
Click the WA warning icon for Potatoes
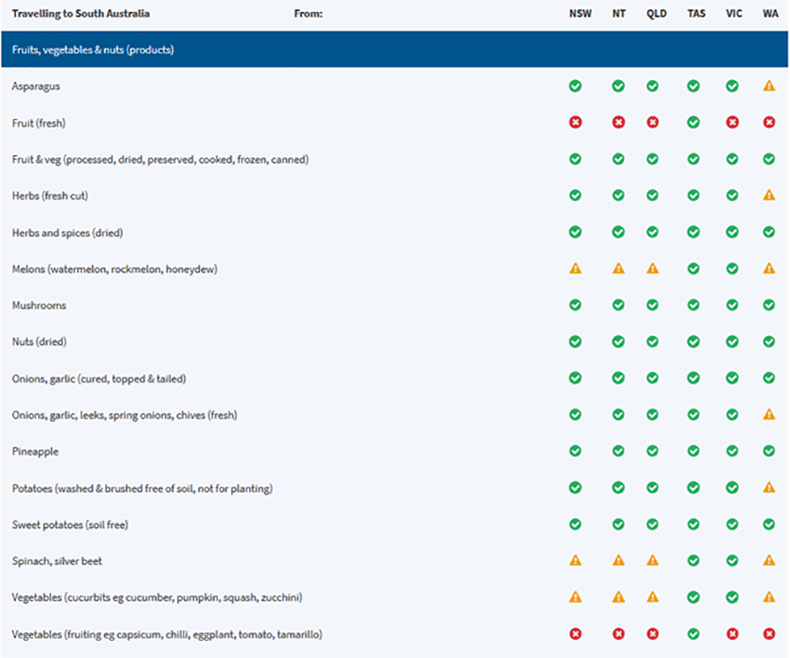click(x=769, y=488)
